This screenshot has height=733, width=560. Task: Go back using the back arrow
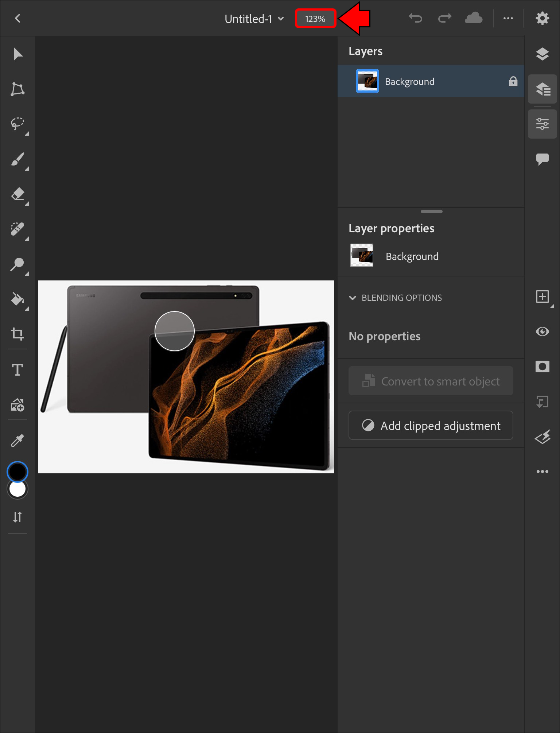[17, 18]
